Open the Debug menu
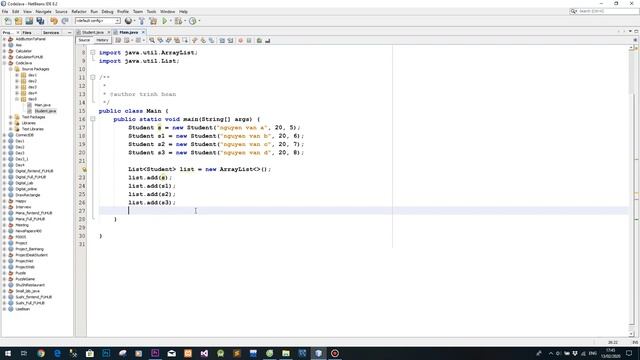This screenshot has height=360, width=640. click(x=107, y=11)
